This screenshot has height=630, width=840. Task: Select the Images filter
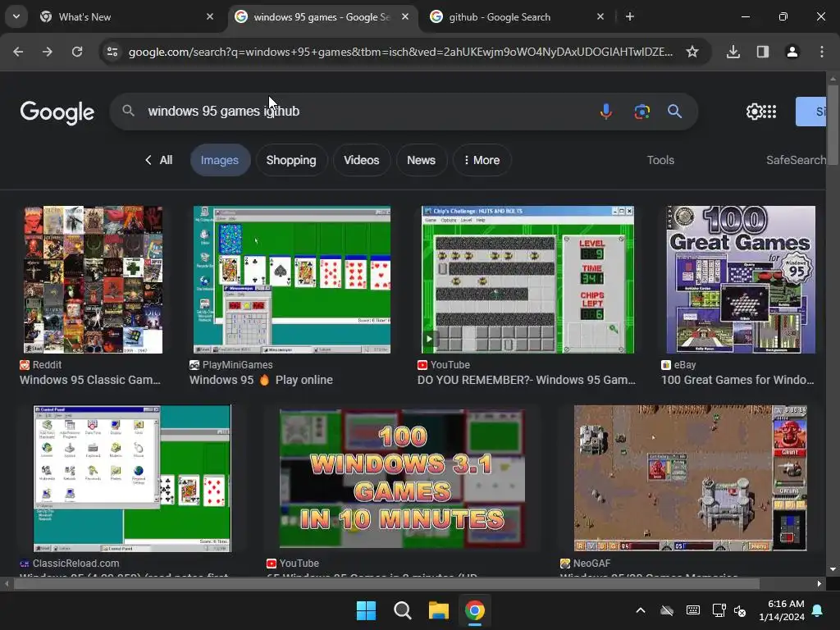(220, 160)
